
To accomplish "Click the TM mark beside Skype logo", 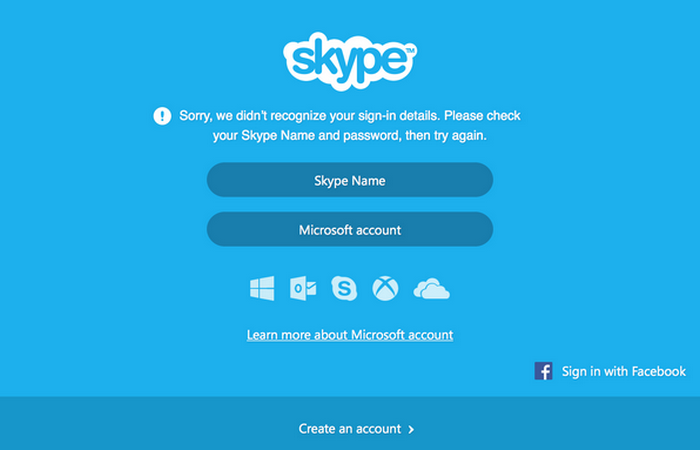I will point(410,49).
